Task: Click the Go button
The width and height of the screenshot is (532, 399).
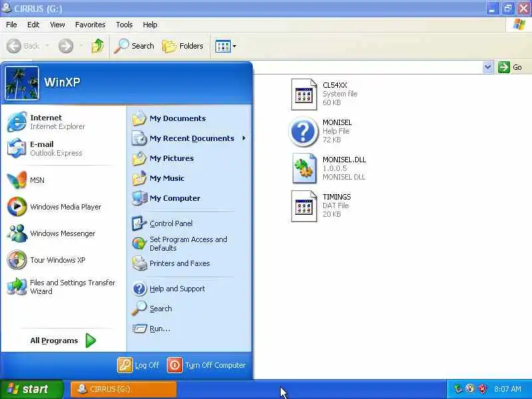Action: tap(510, 67)
